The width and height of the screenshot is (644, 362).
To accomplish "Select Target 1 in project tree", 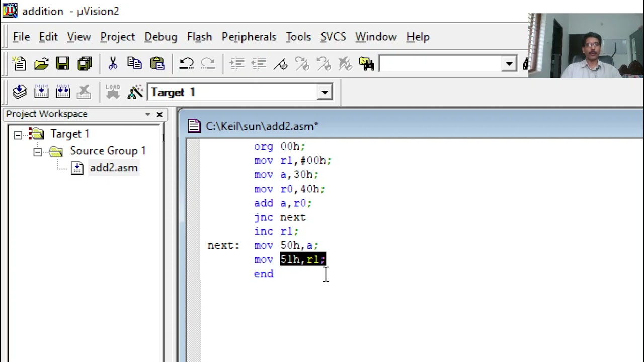I will coord(69,134).
